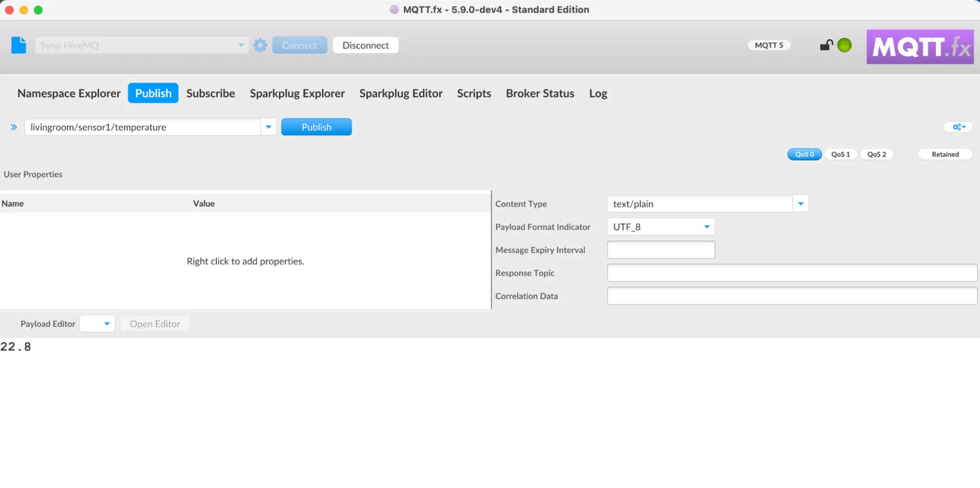This screenshot has width=980, height=488.
Task: Click the payload text 22.8
Action: (16, 347)
